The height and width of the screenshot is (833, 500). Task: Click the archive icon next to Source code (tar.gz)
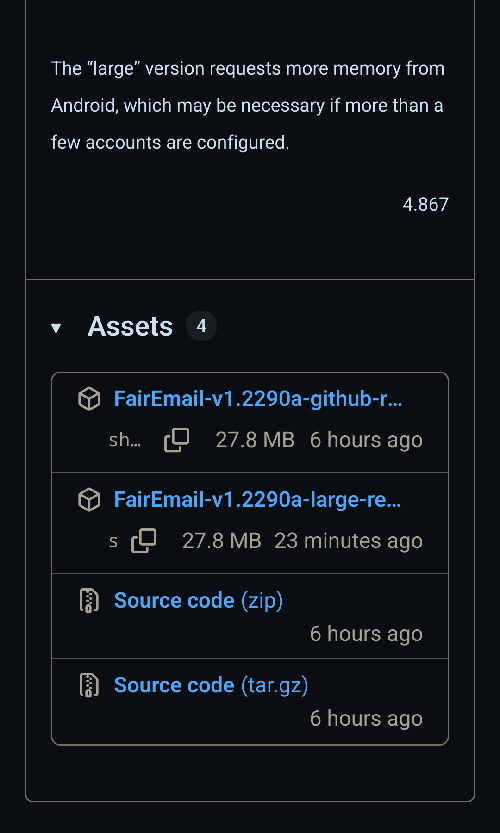[89, 685]
